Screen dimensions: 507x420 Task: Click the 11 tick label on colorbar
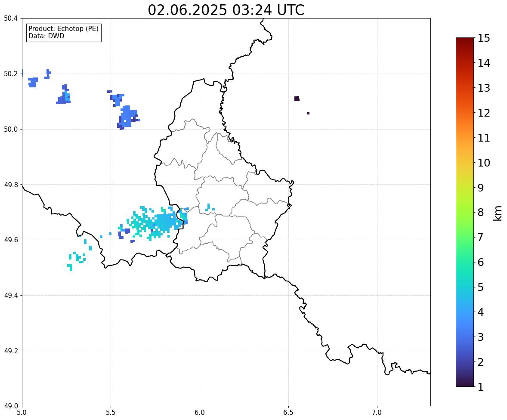[484, 137]
